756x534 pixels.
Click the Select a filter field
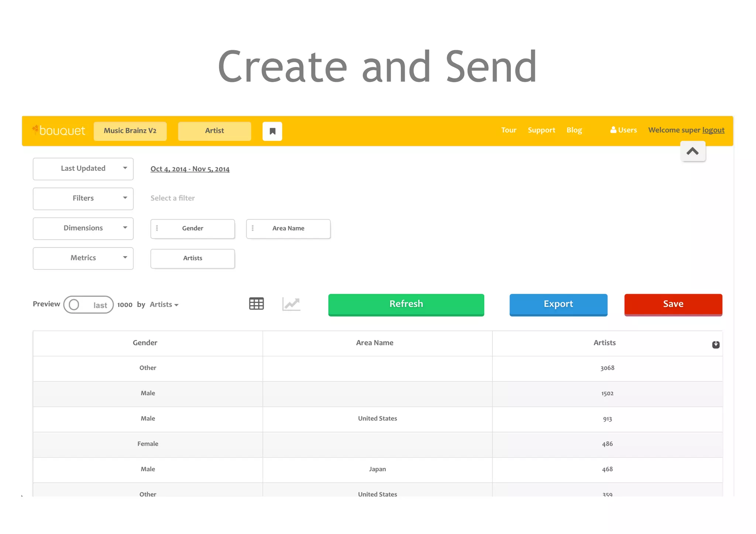click(172, 198)
